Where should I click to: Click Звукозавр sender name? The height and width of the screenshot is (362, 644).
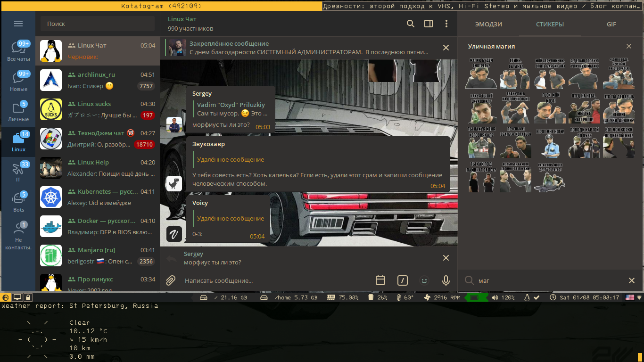tap(208, 144)
